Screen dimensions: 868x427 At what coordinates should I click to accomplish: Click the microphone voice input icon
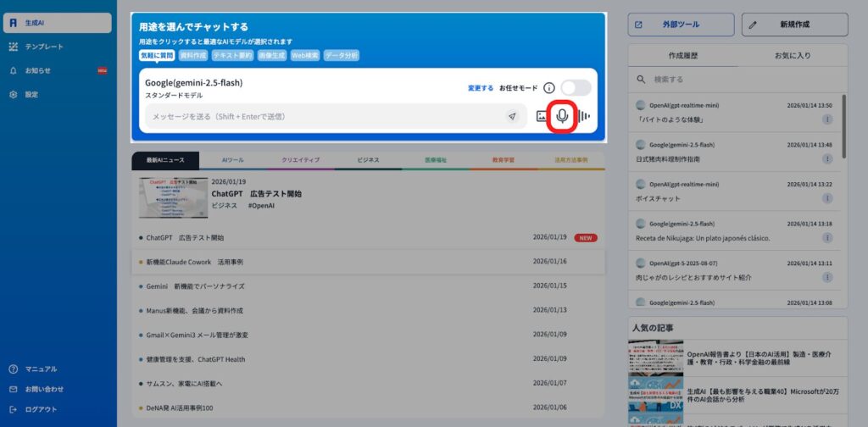click(x=562, y=116)
